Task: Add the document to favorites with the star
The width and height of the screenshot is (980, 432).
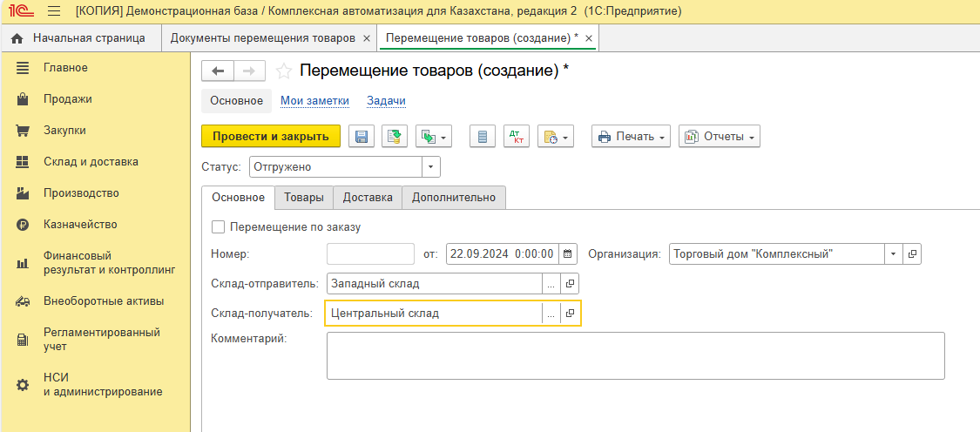Action: point(283,71)
